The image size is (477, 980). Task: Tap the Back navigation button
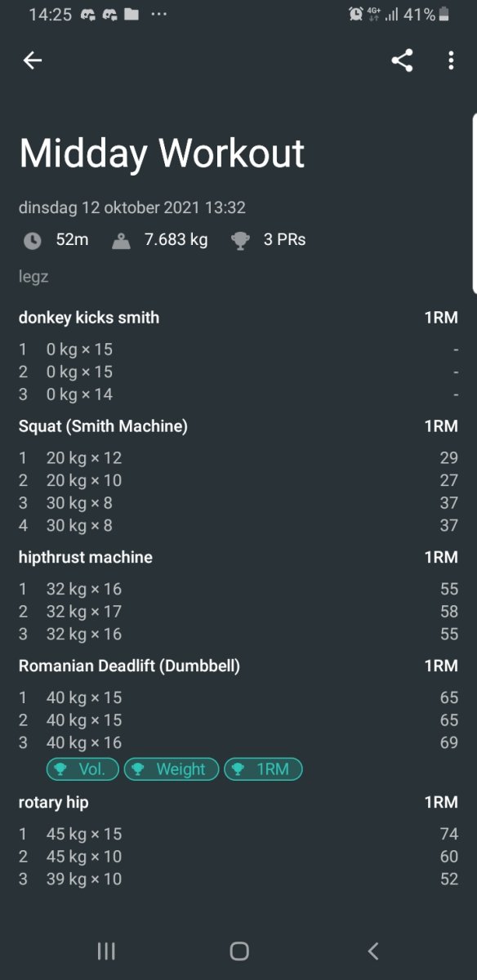coord(372,951)
